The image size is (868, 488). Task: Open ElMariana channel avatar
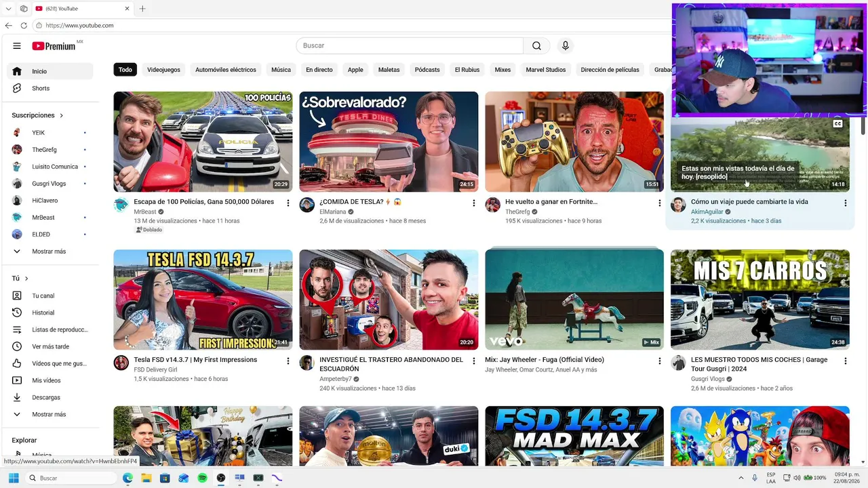tap(307, 205)
